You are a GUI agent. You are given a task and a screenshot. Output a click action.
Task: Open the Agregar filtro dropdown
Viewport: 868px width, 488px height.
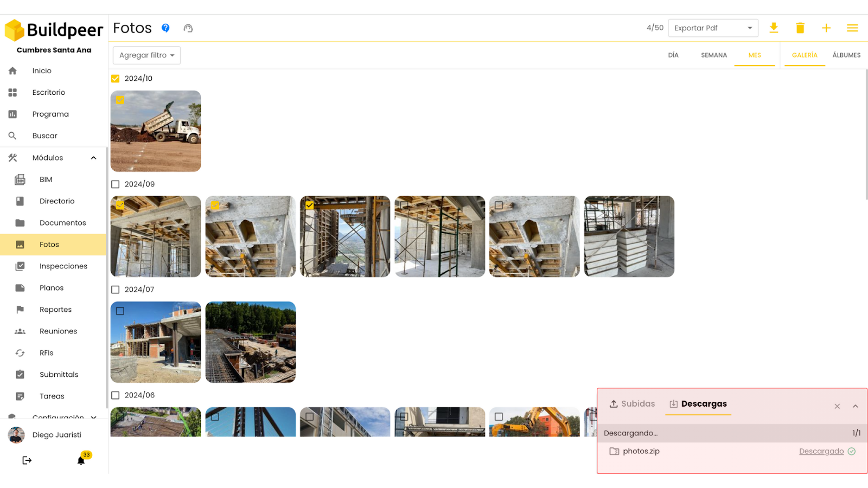point(146,55)
